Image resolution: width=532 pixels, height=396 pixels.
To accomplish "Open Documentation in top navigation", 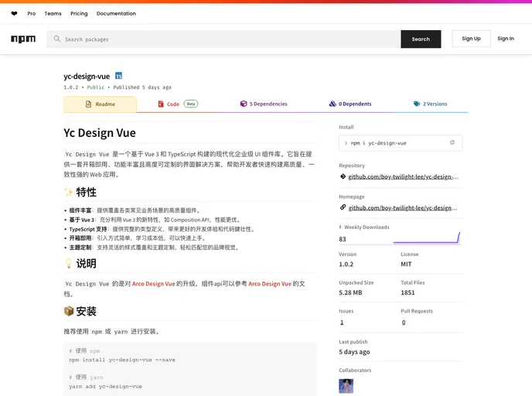I will [116, 14].
